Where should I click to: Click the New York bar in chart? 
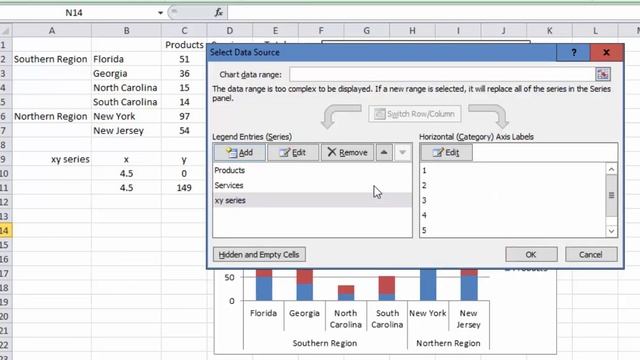click(x=428, y=285)
